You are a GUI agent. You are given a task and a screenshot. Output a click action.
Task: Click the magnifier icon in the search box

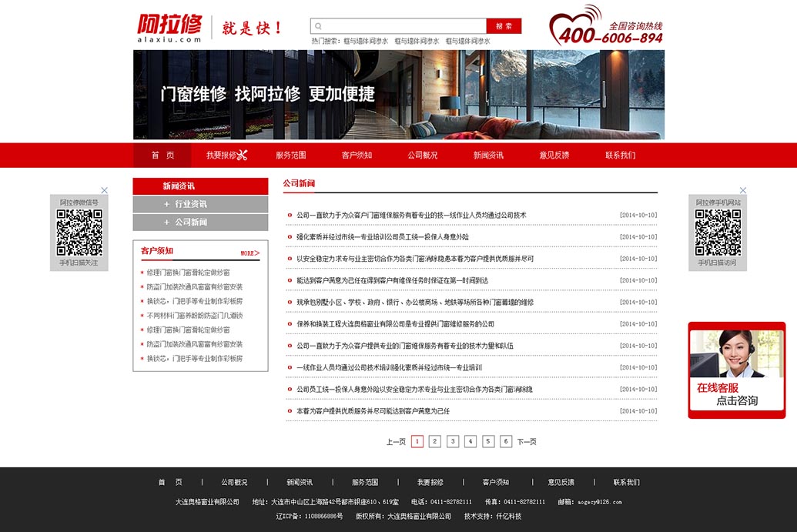pos(319,26)
